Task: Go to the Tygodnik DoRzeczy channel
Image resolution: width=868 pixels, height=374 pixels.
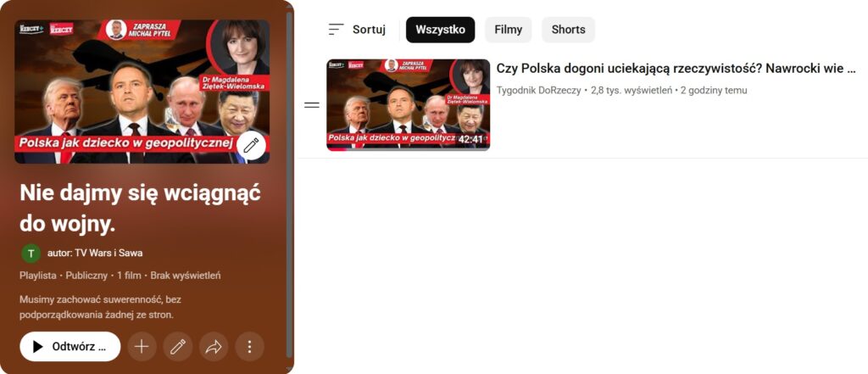Action: pos(538,90)
